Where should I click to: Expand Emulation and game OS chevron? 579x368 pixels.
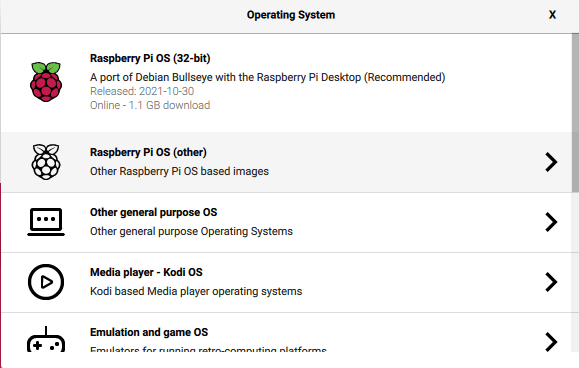pos(551,342)
